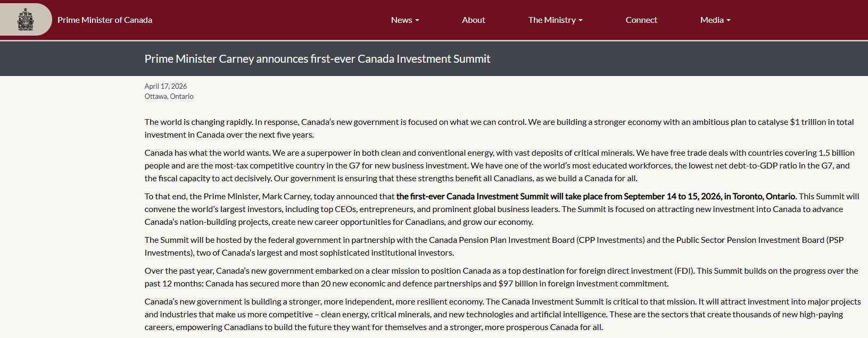This screenshot has height=338, width=868.
Task: Click the bold Summit date announcement text
Action: point(596,197)
